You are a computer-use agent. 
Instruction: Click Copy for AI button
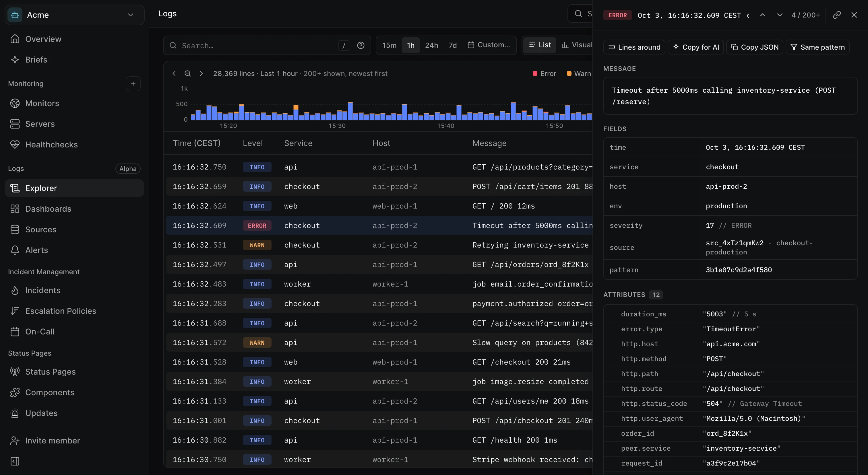click(x=696, y=47)
